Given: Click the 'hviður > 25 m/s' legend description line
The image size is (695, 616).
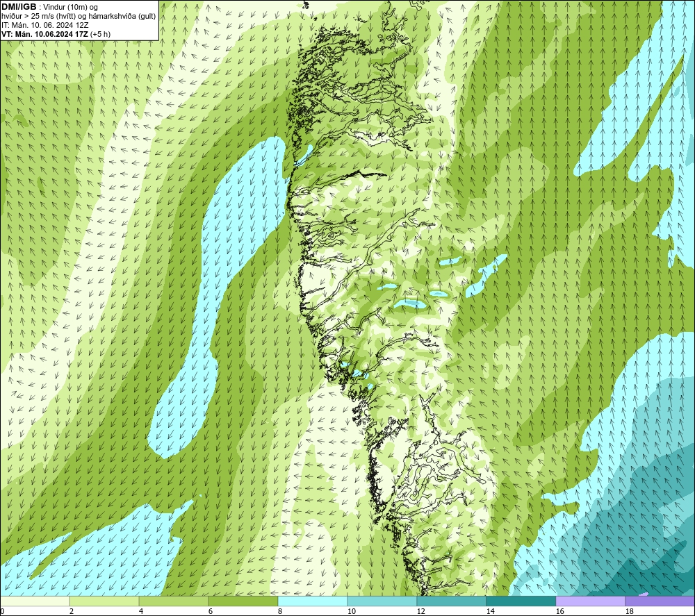Looking at the screenshot, I should click(x=79, y=17).
